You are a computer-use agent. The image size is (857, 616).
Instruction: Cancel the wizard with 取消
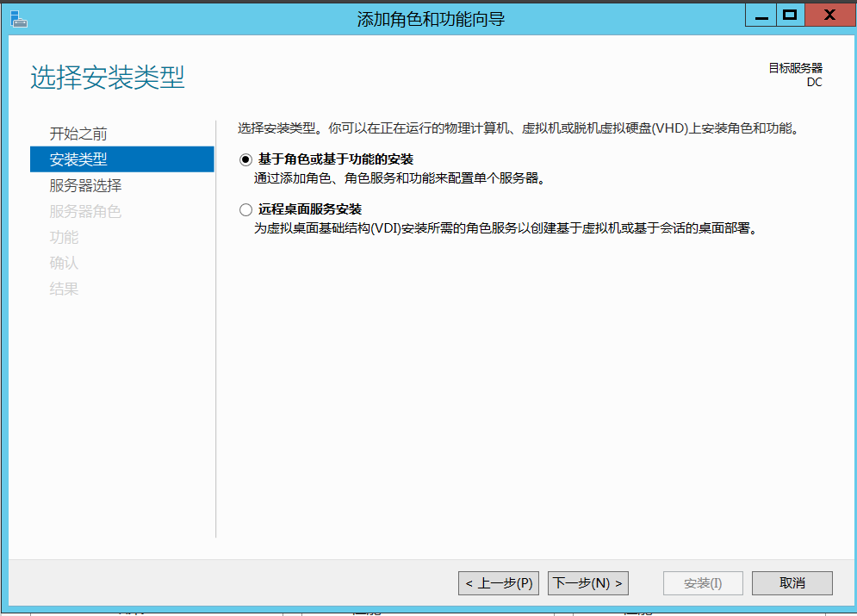pos(792,583)
